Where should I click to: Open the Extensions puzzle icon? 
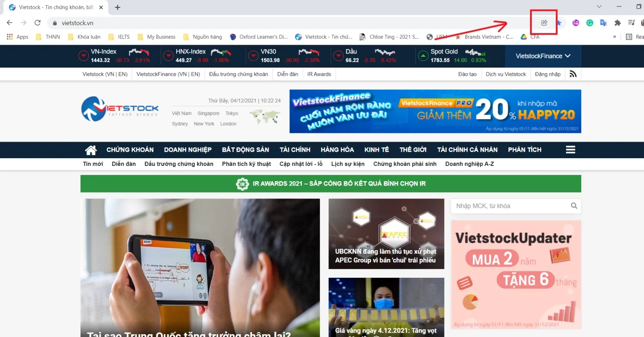point(617,23)
